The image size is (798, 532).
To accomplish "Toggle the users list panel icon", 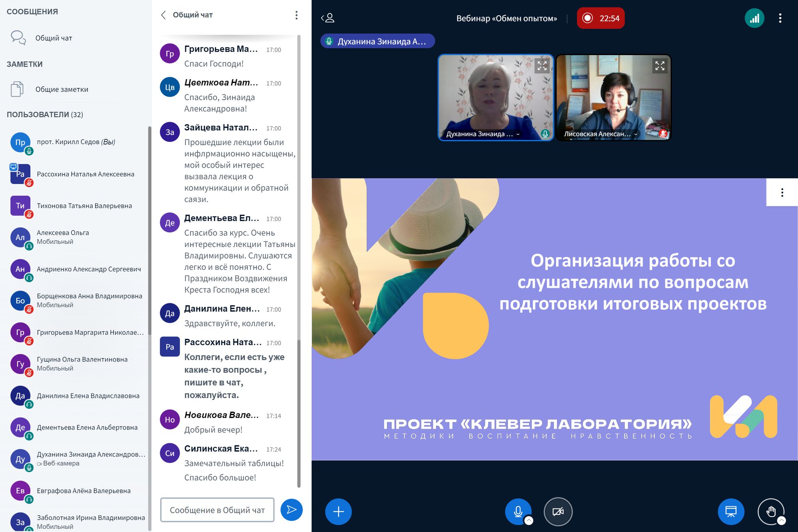I will click(328, 18).
